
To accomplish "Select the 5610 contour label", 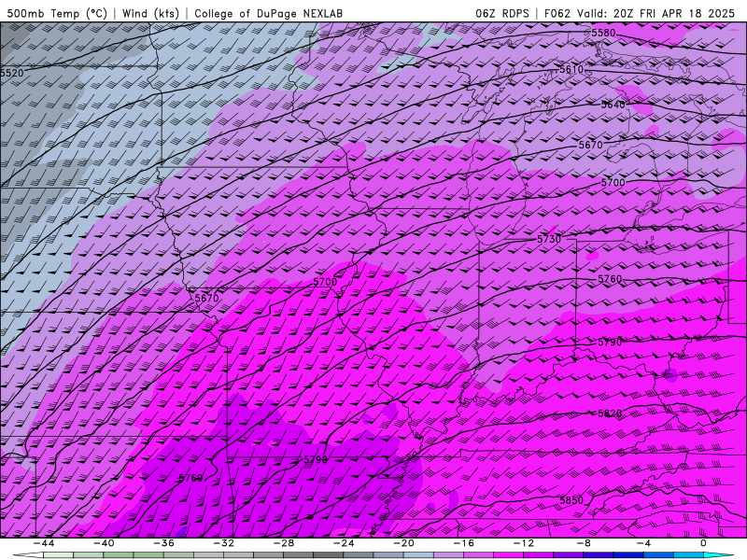I will coord(571,69).
